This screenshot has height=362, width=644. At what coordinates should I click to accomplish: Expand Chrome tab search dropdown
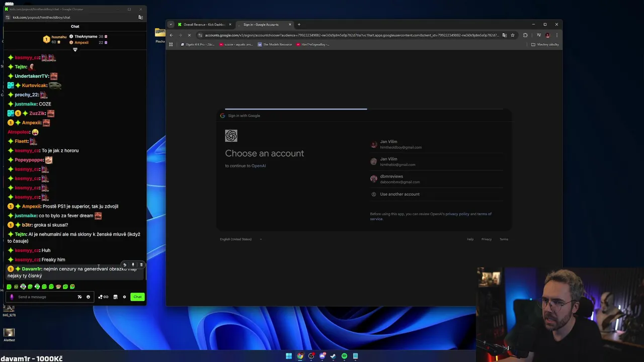[171, 25]
